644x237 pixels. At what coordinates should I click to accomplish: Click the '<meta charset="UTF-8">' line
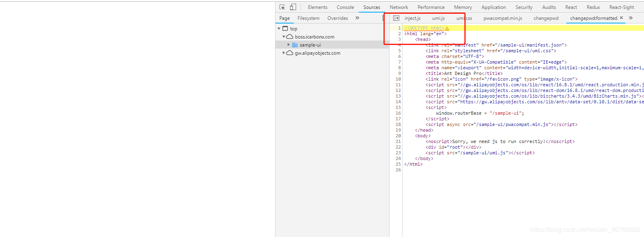pyautogui.click(x=455, y=57)
